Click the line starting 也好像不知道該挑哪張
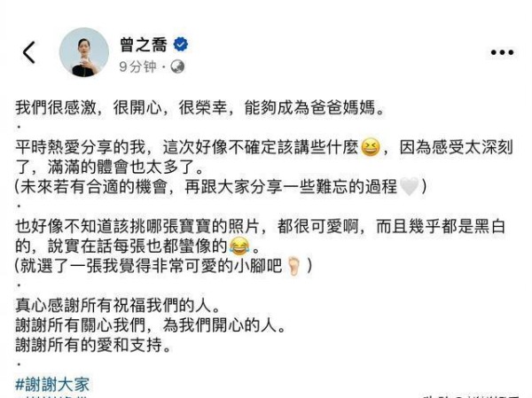The height and width of the screenshot is (398, 532). pos(260,227)
